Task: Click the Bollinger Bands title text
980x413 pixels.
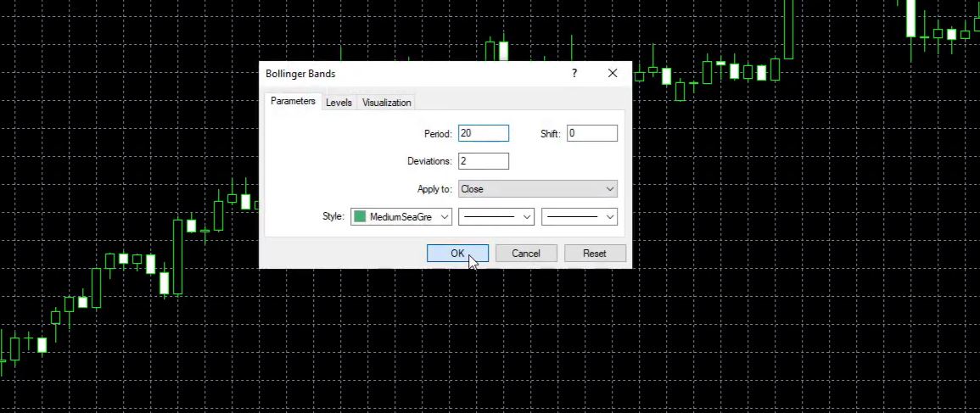Action: (x=300, y=74)
